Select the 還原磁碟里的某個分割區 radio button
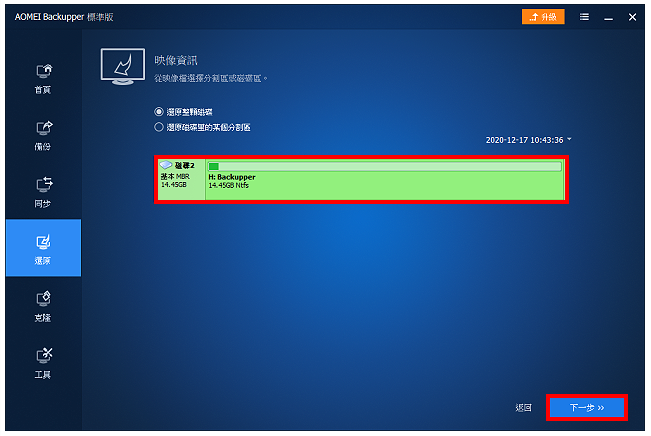 click(159, 127)
